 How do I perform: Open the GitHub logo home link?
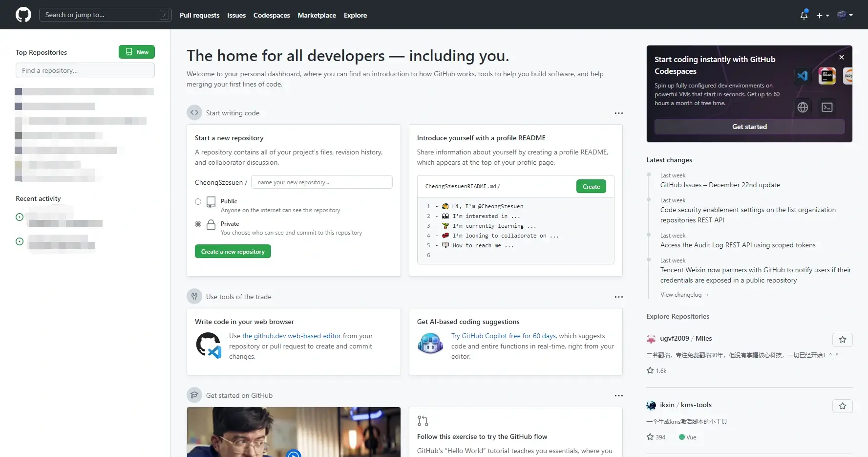coord(23,15)
